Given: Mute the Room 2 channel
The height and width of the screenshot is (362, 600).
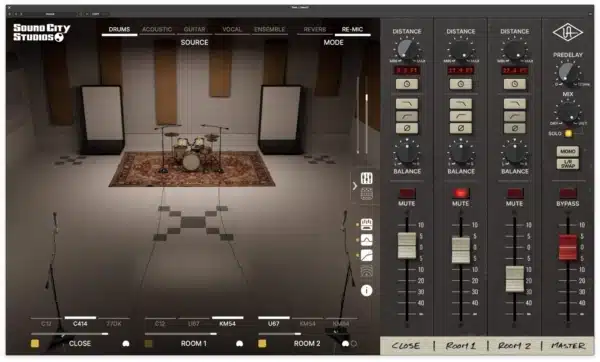Looking at the screenshot, I should pyautogui.click(x=515, y=193).
